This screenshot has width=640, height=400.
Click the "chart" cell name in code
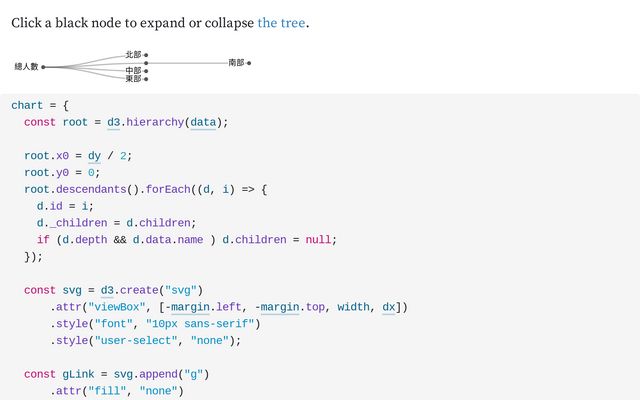click(x=27, y=105)
